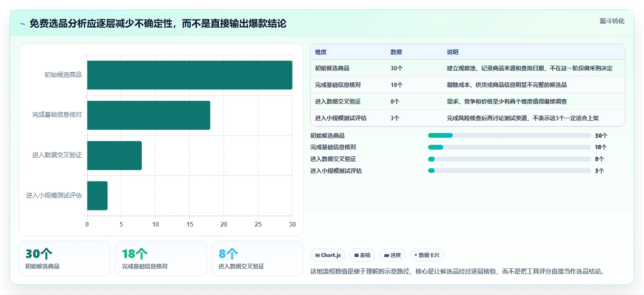Viewport: 644px width, 295px height.
Task: Click the footer note starting 这组流程数值
Action: point(457,272)
